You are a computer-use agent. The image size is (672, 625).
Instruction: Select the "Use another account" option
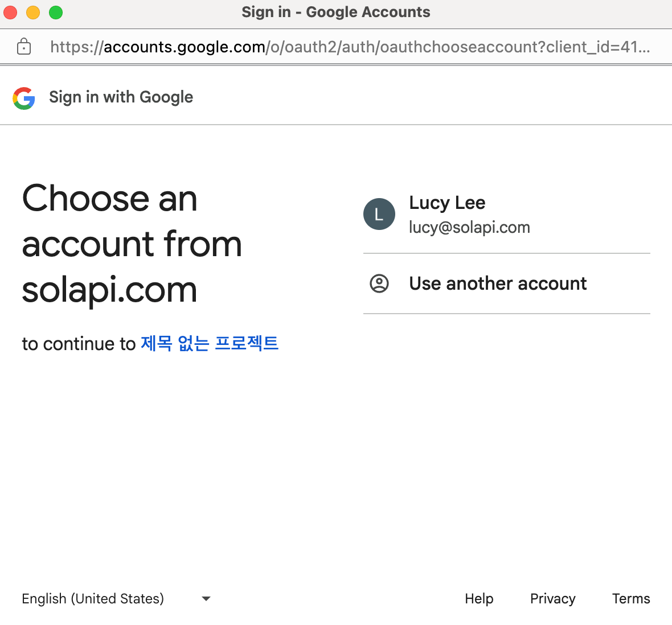pyautogui.click(x=498, y=283)
